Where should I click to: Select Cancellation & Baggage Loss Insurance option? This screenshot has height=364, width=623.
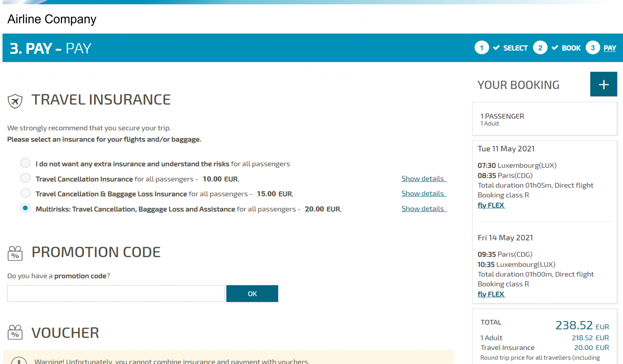26,193
